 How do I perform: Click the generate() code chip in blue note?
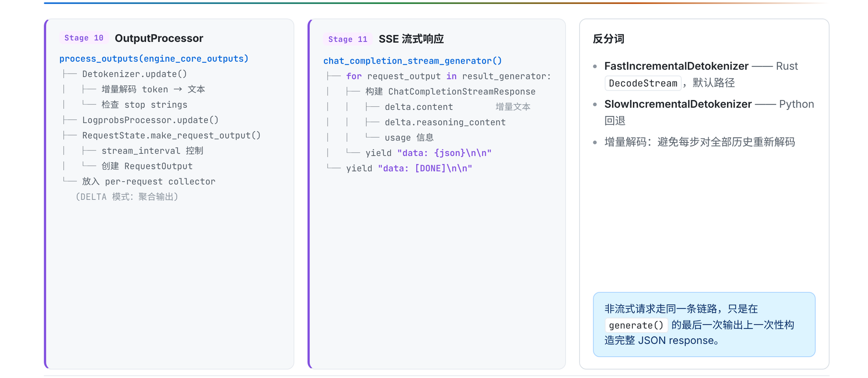click(x=636, y=325)
